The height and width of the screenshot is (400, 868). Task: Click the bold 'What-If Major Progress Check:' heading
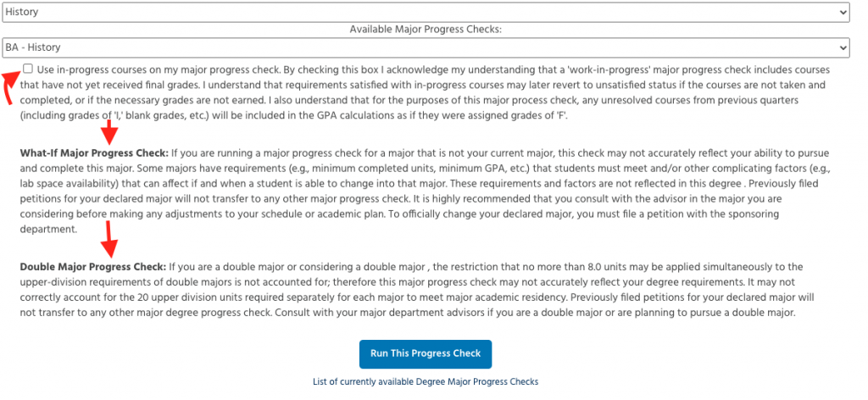[x=94, y=153]
